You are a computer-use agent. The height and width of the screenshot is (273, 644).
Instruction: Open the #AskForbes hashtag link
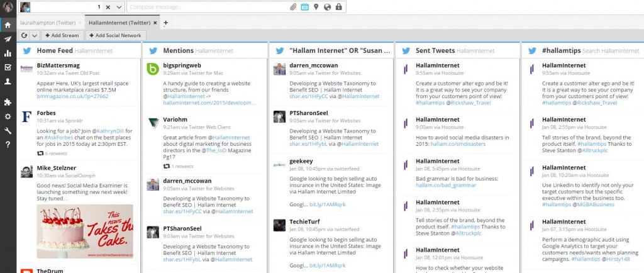[58, 138]
